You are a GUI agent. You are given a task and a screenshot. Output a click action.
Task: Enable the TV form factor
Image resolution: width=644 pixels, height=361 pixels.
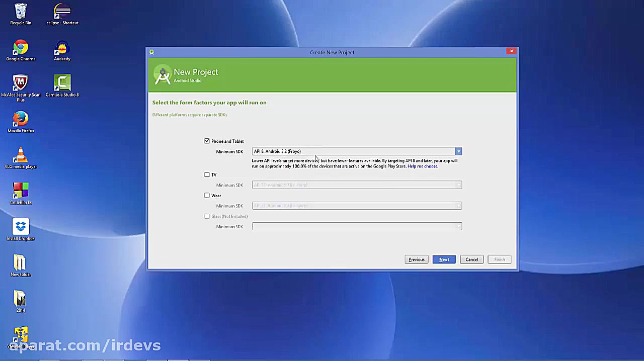pyautogui.click(x=207, y=174)
